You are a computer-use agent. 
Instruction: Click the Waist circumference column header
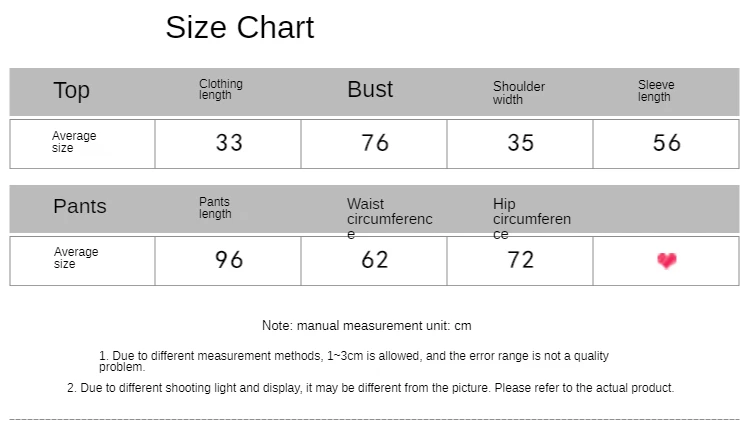tap(389, 218)
